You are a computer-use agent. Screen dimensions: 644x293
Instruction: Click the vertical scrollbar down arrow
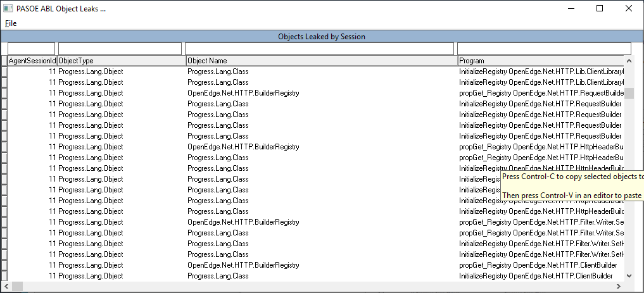[629, 276]
